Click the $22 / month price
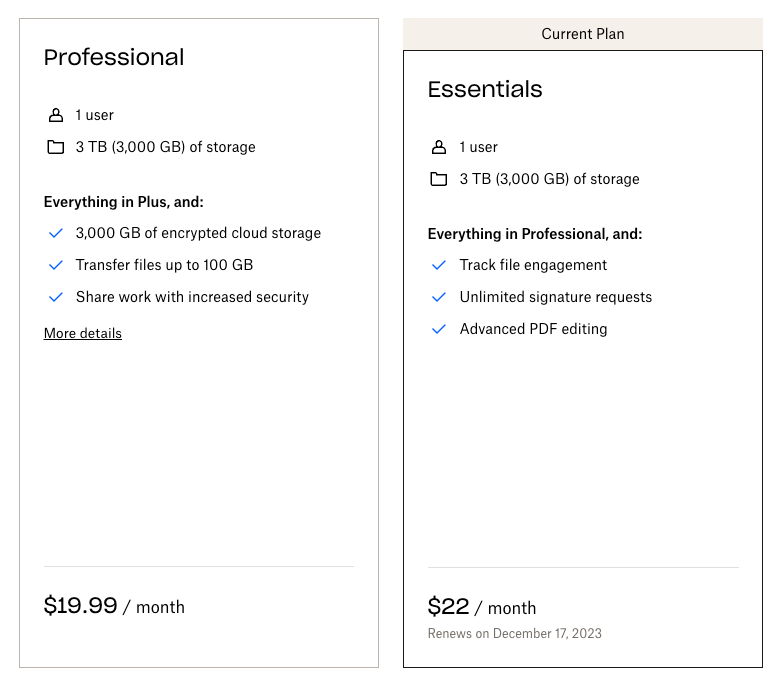 click(x=482, y=607)
